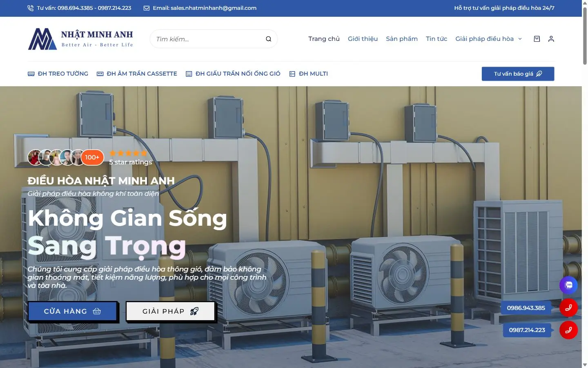Click the ĐIỀU HÒA NHẬT MINH ANH heading

pos(101,180)
